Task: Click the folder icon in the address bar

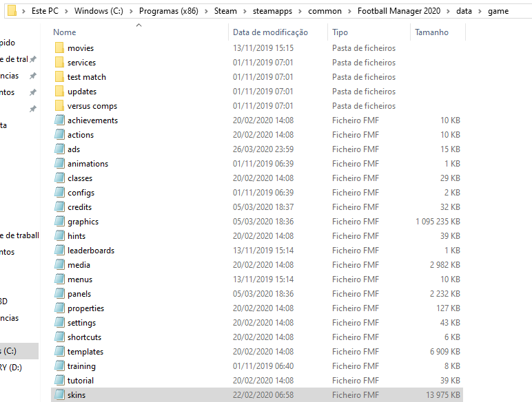Action: click(12, 10)
